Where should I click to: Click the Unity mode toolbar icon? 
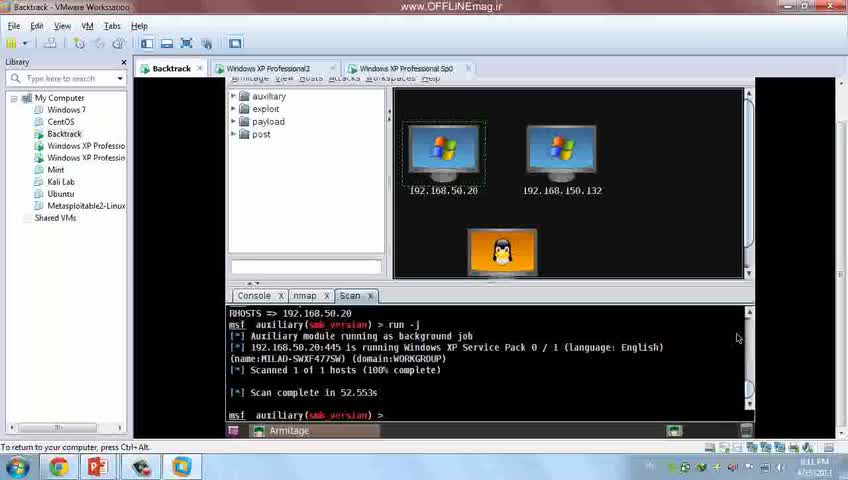pos(207,43)
